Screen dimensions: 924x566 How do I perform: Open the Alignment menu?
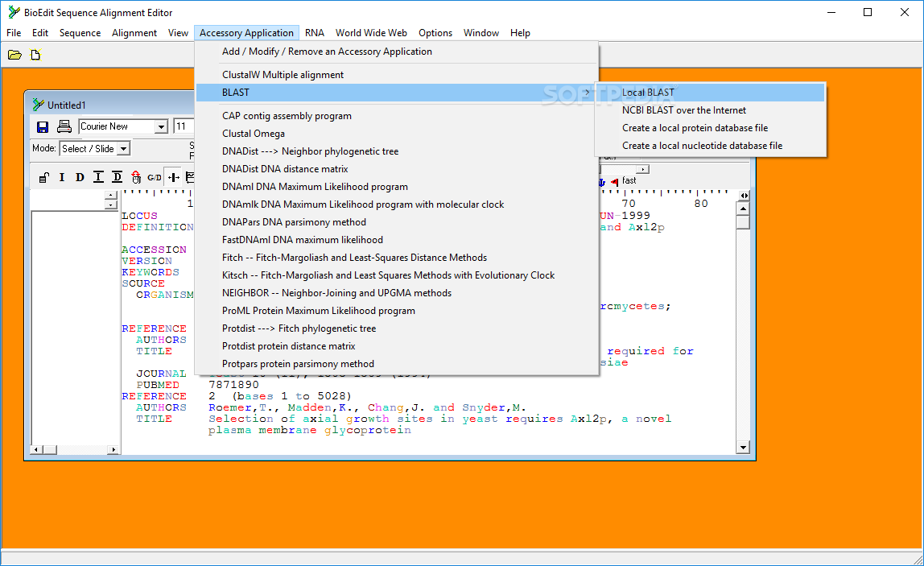click(134, 33)
